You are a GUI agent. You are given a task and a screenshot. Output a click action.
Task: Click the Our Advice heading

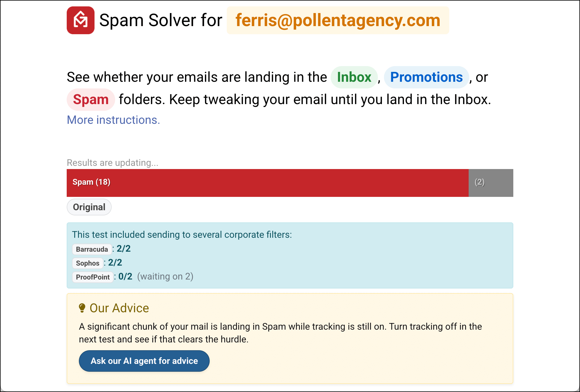pos(119,308)
